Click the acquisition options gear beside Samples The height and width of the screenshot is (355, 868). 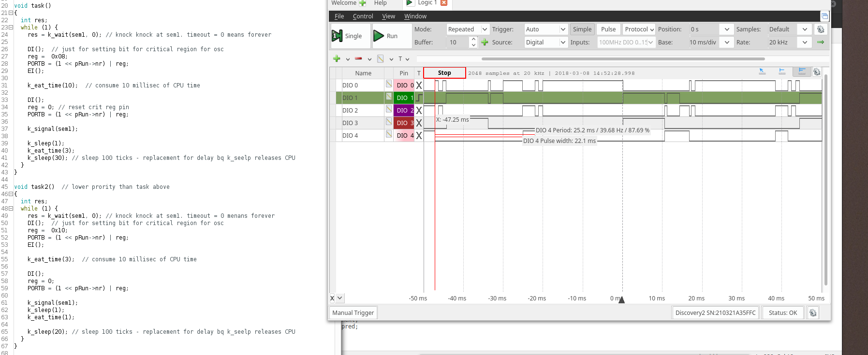tap(821, 29)
